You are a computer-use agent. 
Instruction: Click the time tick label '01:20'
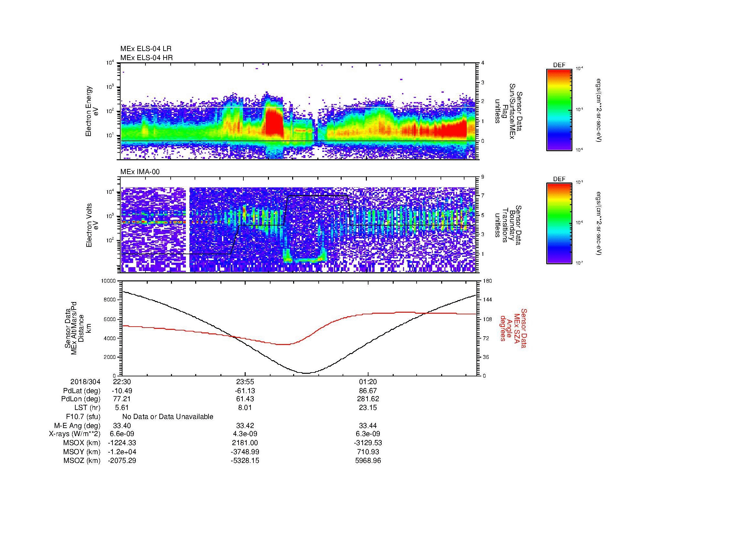[x=368, y=382]
